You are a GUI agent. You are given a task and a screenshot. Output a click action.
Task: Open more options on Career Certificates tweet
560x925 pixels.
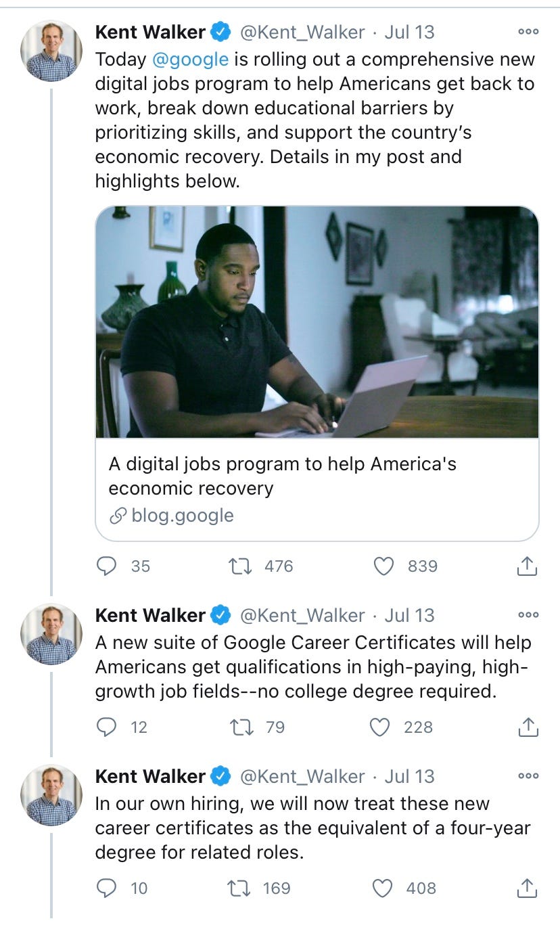pyautogui.click(x=528, y=615)
